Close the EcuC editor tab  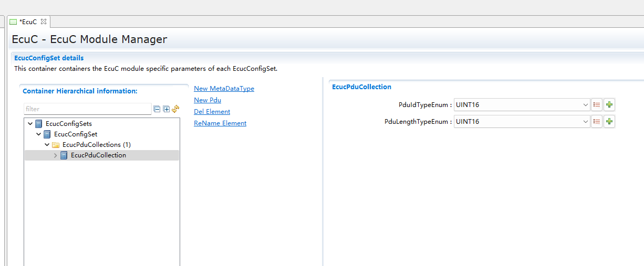(x=44, y=22)
